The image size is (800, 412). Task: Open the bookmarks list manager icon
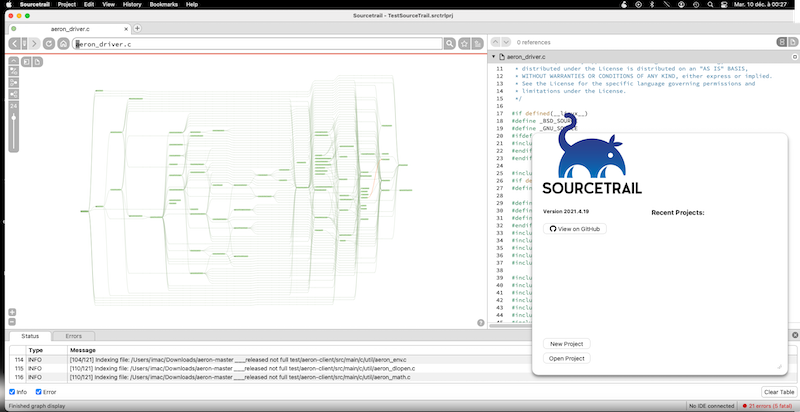click(x=478, y=44)
